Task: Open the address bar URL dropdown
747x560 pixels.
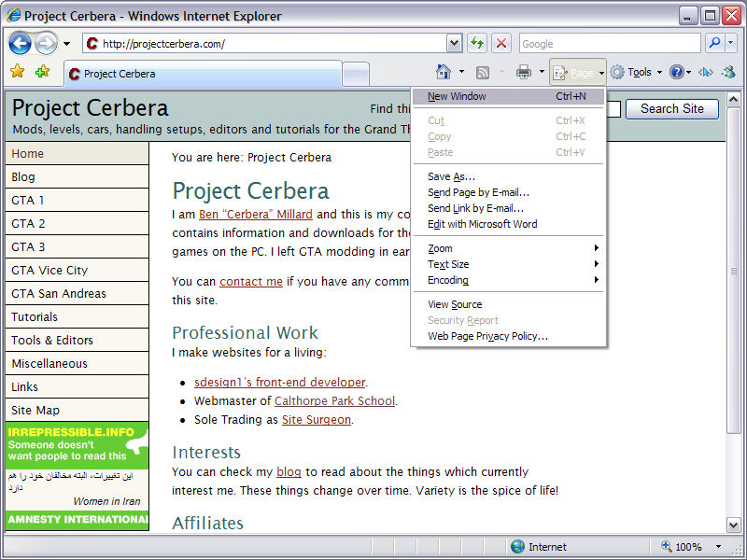Action: point(454,43)
